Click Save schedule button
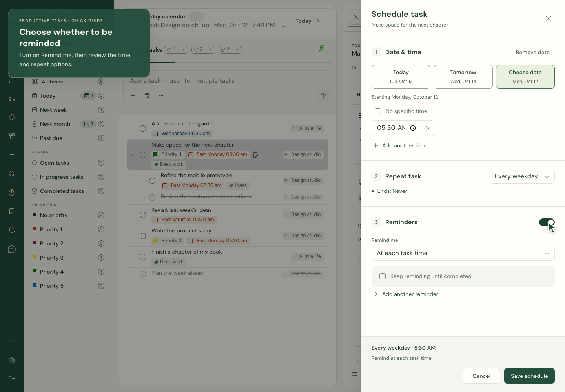The image size is (565, 392). [529, 376]
